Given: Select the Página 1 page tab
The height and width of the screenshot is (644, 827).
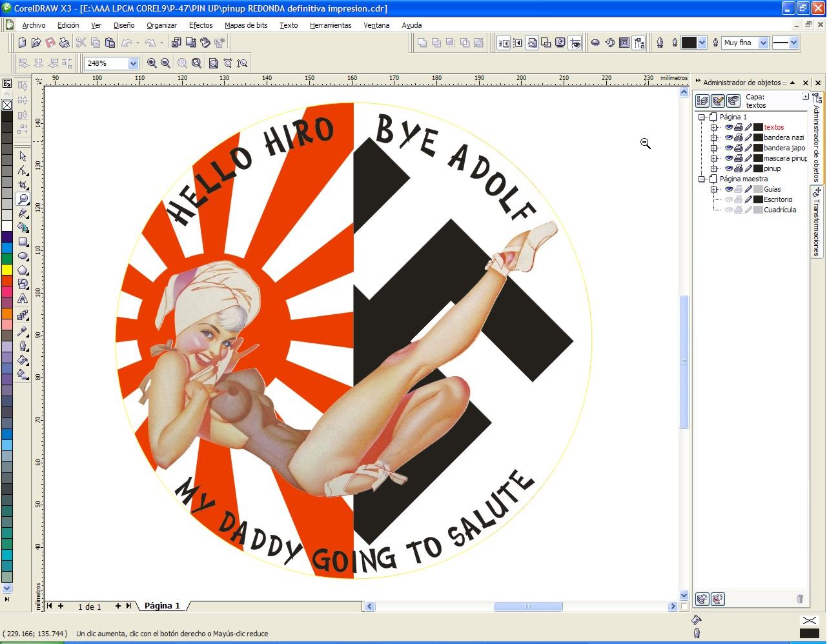Looking at the screenshot, I should 162,606.
